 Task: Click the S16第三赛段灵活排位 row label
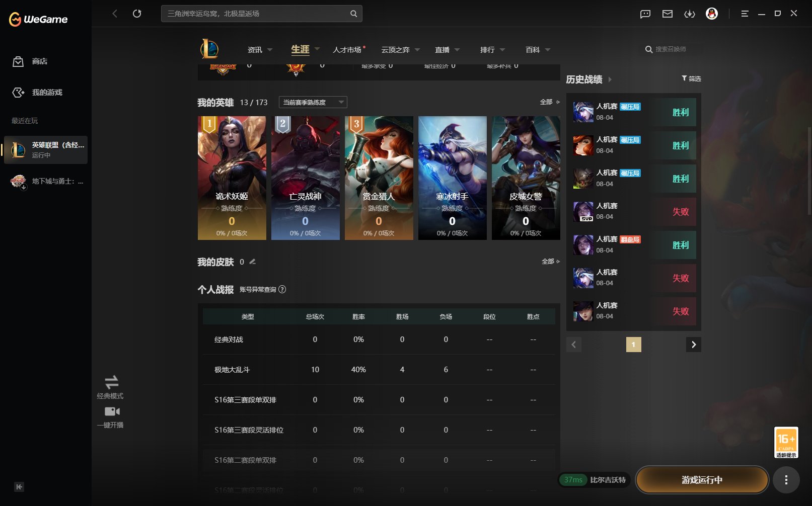249,430
